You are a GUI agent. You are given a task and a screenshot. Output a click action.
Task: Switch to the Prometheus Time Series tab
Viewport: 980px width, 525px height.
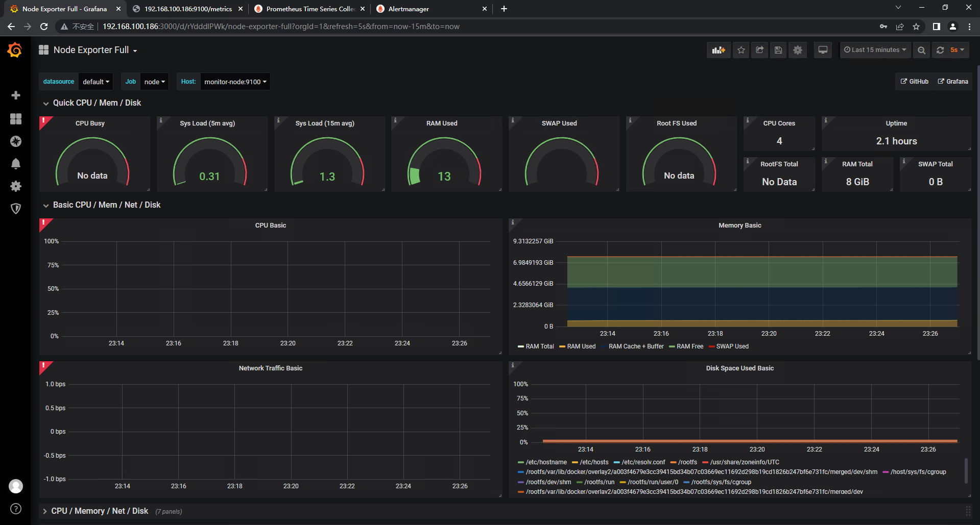[x=309, y=9]
